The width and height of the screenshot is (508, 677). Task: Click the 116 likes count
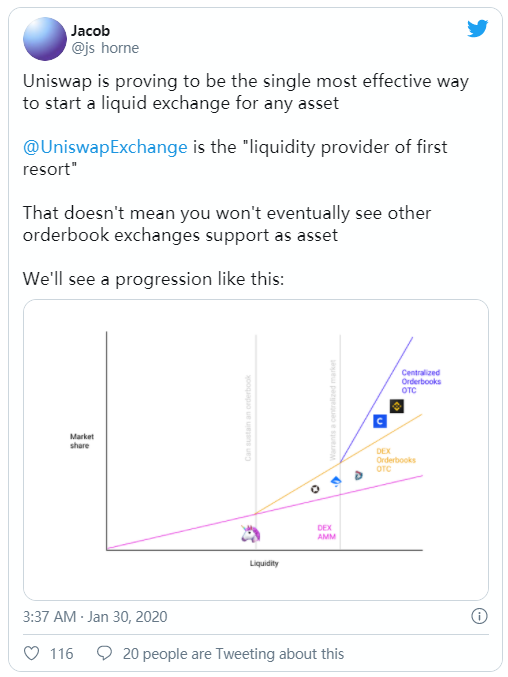tap(61, 654)
